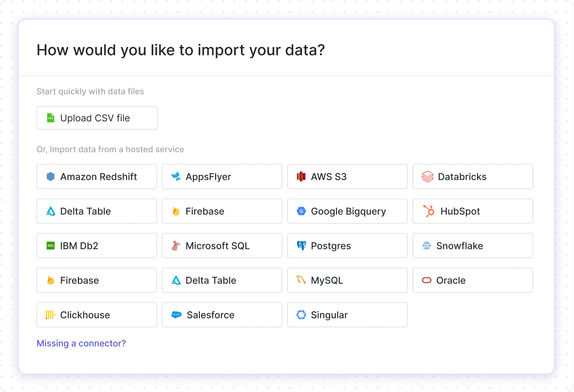Click the Databricks stacked layers icon

coord(427,176)
